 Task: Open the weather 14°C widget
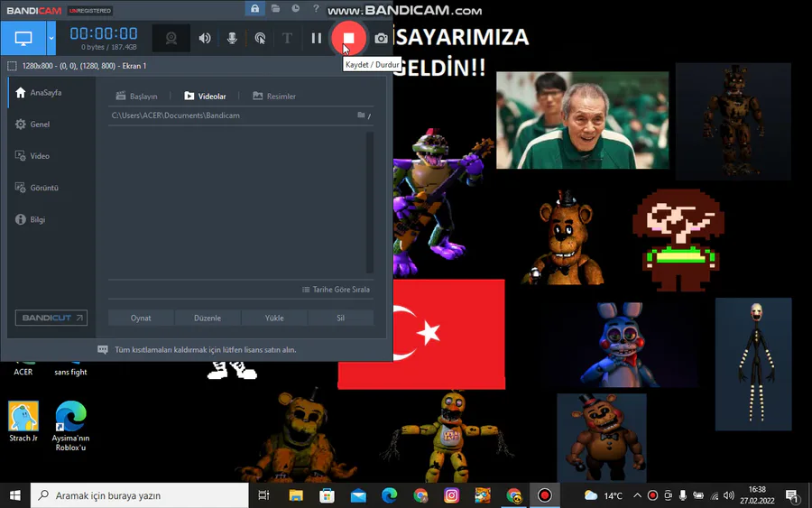pyautogui.click(x=604, y=495)
